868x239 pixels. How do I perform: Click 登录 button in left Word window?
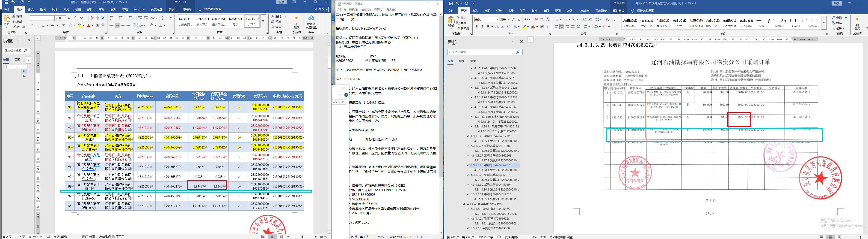pyautogui.click(x=281, y=2)
